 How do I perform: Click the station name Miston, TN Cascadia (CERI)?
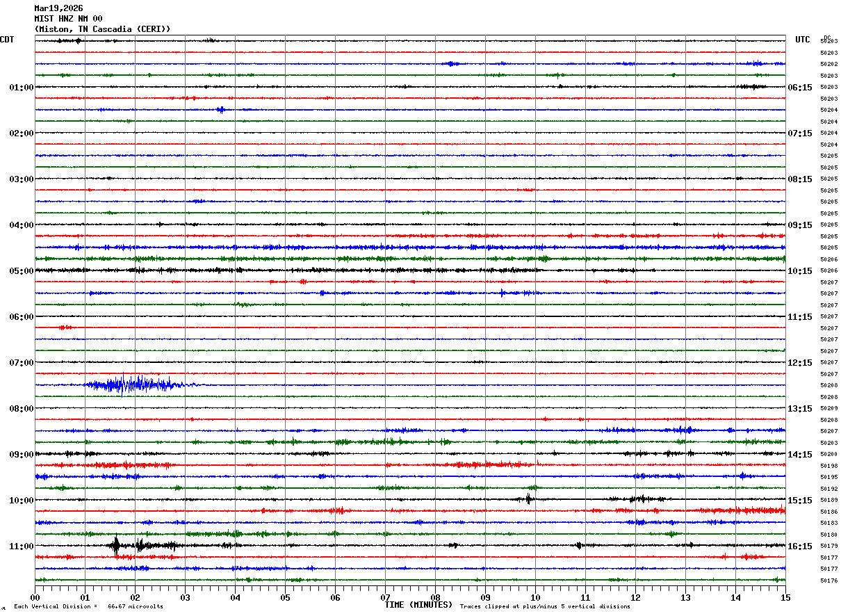tap(102, 29)
